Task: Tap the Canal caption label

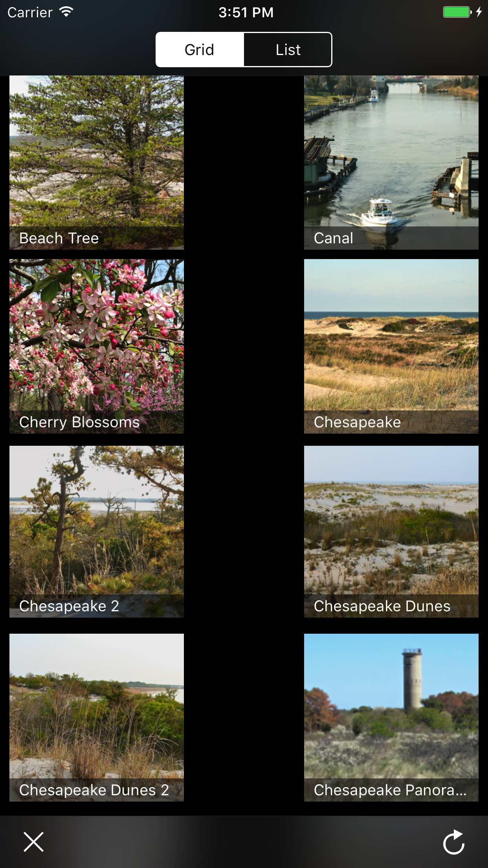Action: [334, 238]
